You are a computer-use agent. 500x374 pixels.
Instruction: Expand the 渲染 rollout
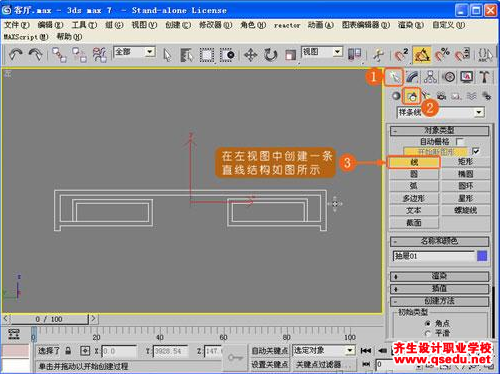pyautogui.click(x=439, y=276)
